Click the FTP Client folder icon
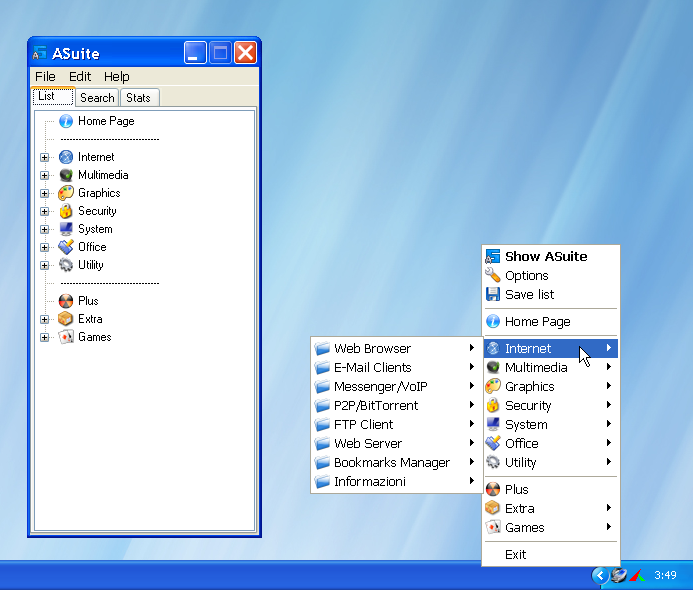The width and height of the screenshot is (693, 590). 322,424
